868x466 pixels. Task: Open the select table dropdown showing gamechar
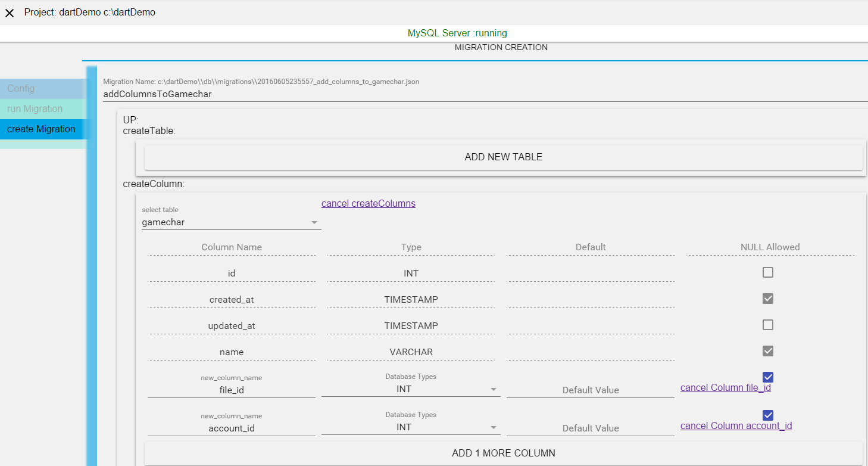(232, 222)
